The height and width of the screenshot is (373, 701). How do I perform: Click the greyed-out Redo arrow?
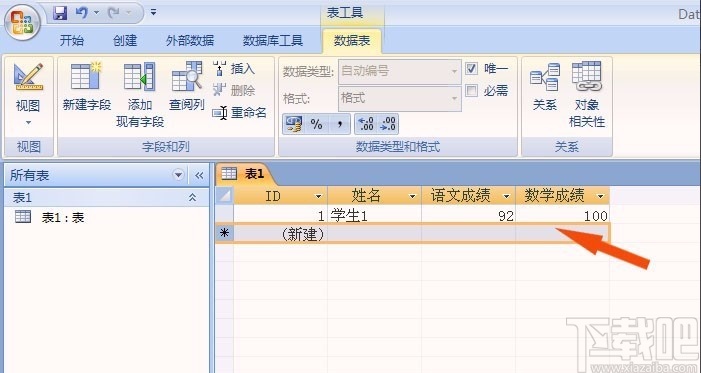tap(114, 13)
